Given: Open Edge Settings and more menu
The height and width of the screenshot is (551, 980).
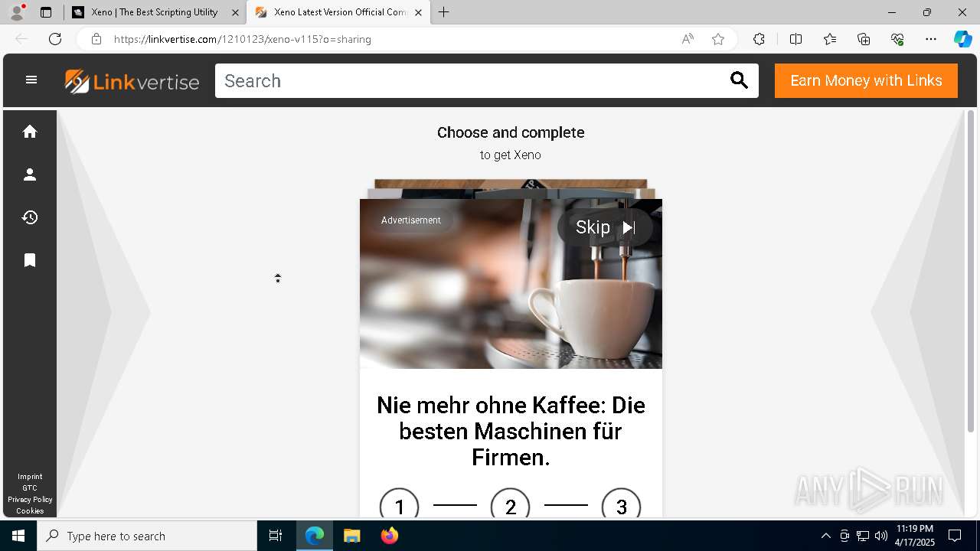Looking at the screenshot, I should 931,39.
